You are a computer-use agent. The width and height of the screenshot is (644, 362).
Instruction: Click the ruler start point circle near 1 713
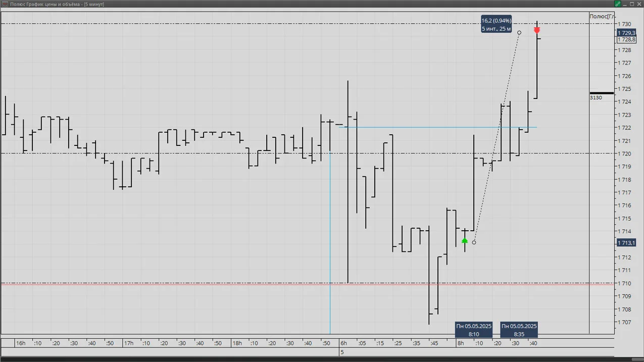point(474,242)
